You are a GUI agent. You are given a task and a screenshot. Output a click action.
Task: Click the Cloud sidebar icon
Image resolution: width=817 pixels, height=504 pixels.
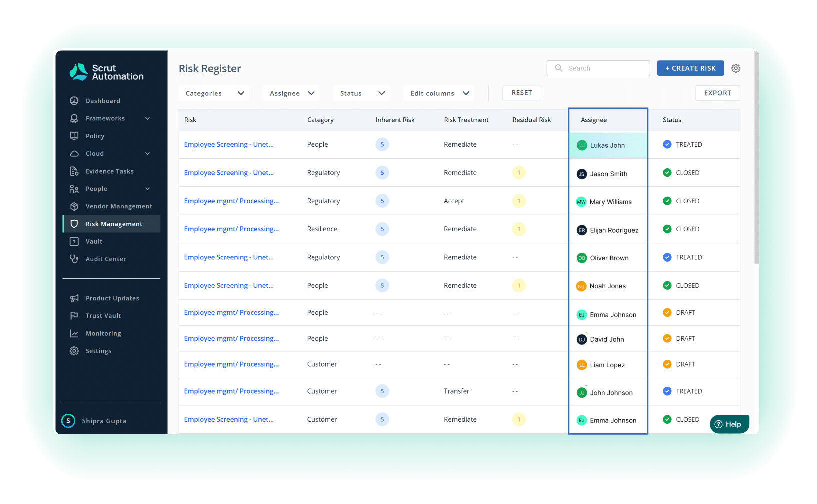tap(74, 154)
